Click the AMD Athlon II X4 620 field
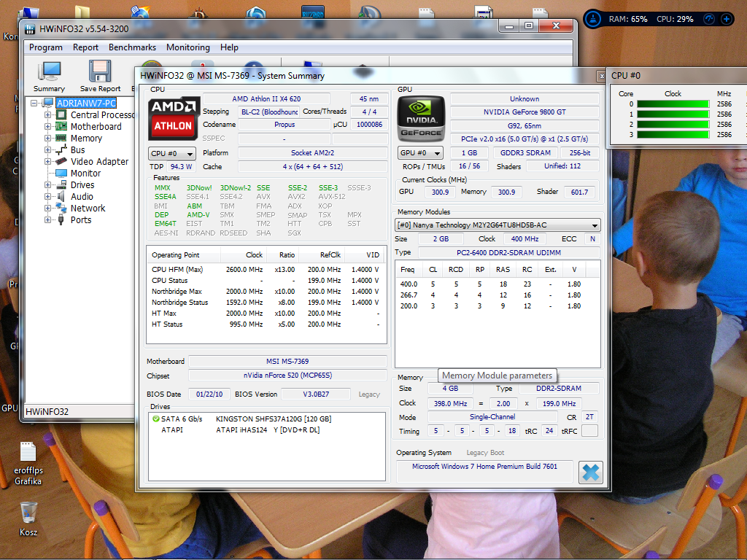Screen dimensions: 747x560 (266, 99)
